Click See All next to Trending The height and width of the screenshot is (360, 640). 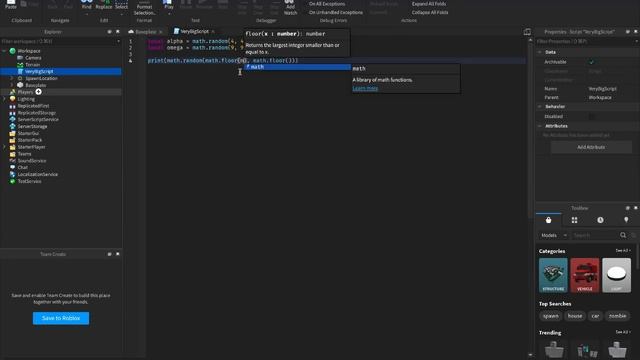[622, 332]
